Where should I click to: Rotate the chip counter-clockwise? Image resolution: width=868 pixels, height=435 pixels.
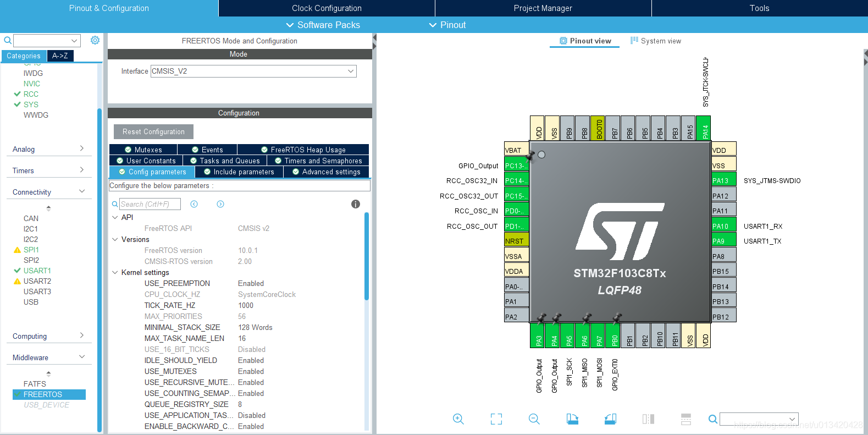click(x=610, y=419)
